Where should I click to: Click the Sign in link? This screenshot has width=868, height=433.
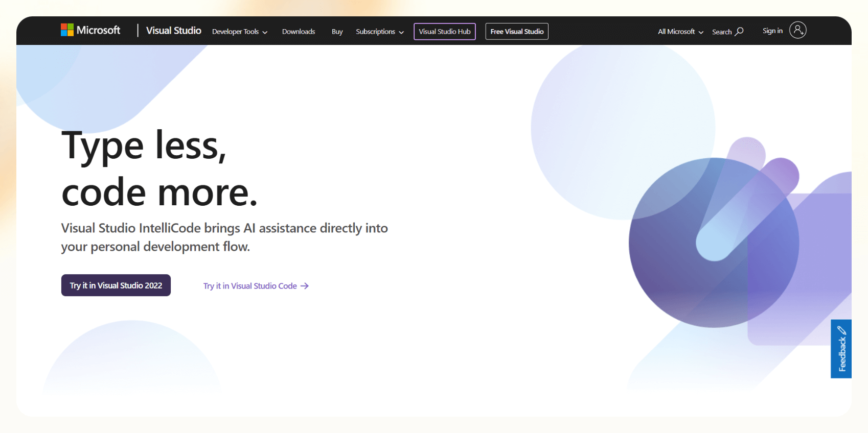coord(772,31)
